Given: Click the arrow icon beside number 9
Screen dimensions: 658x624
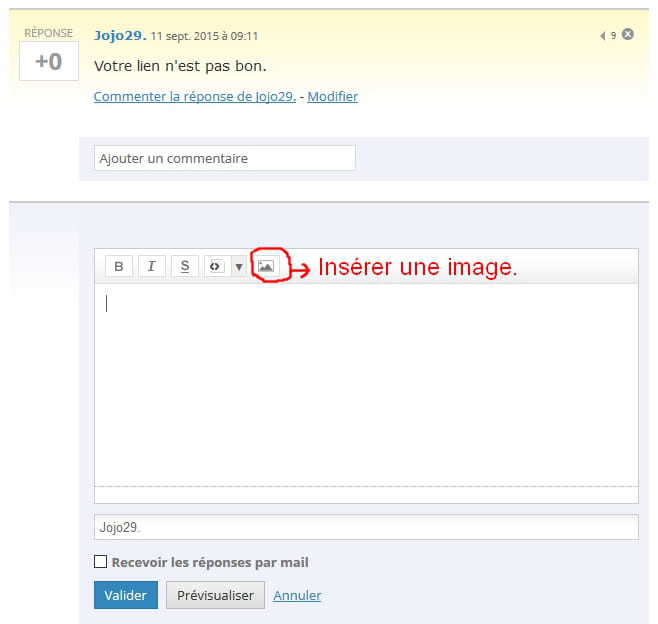Looking at the screenshot, I should [603, 36].
